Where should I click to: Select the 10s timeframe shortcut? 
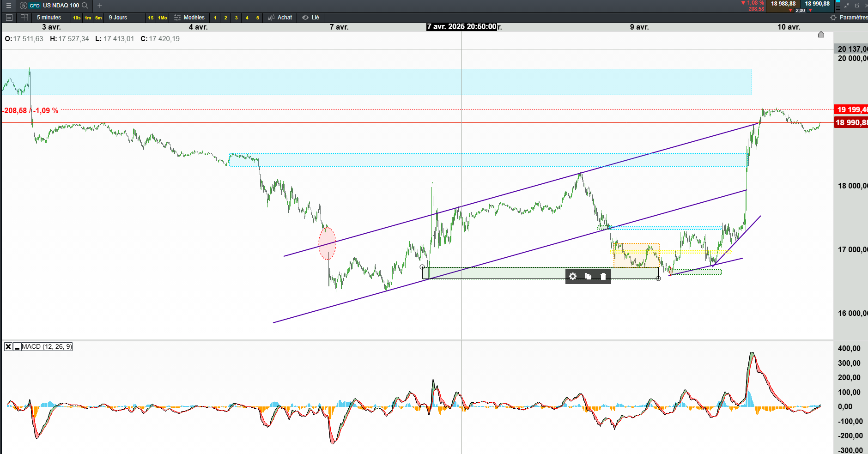point(77,18)
